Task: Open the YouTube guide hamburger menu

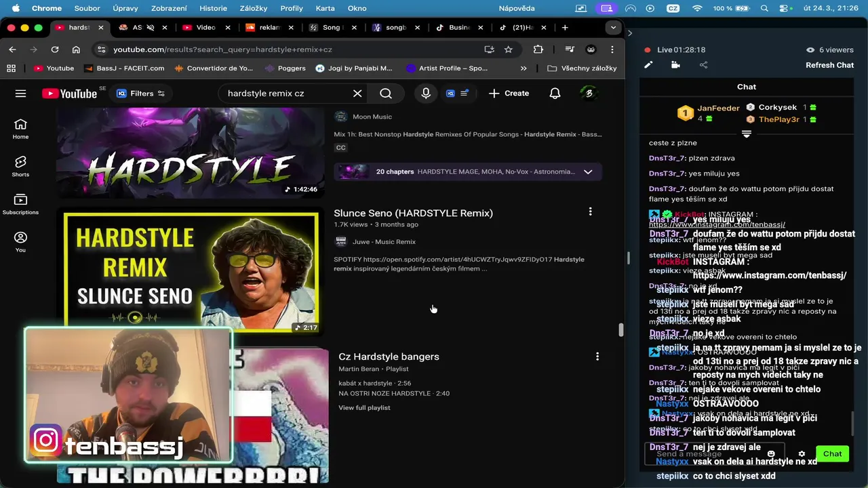Action: (20, 94)
